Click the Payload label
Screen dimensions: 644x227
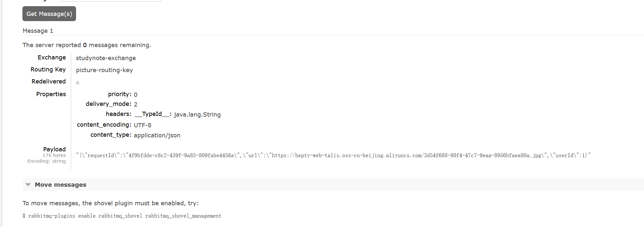54,149
